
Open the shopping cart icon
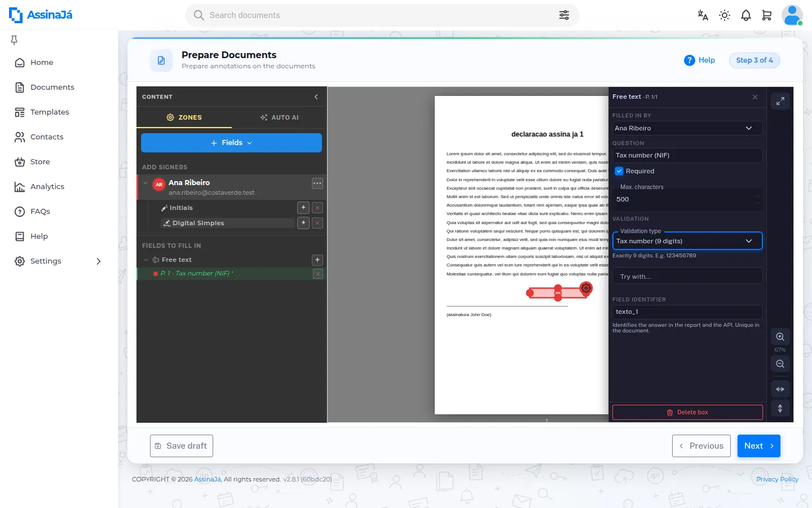coord(767,15)
